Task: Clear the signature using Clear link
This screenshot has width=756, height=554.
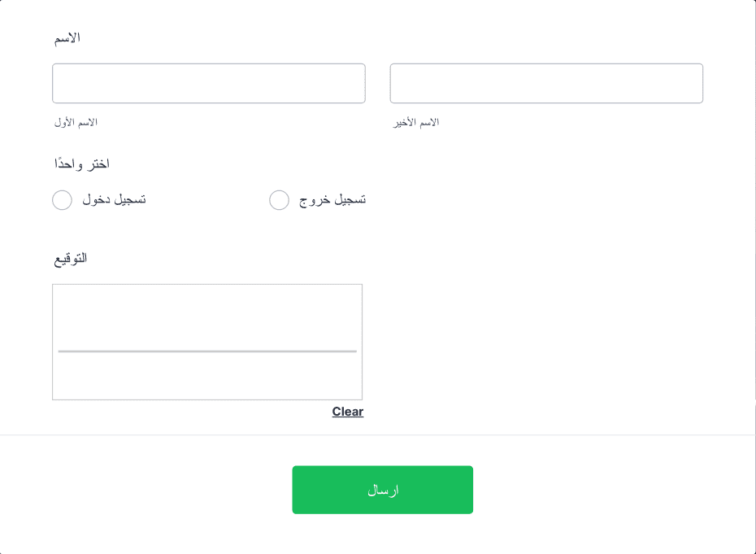Action: click(348, 412)
